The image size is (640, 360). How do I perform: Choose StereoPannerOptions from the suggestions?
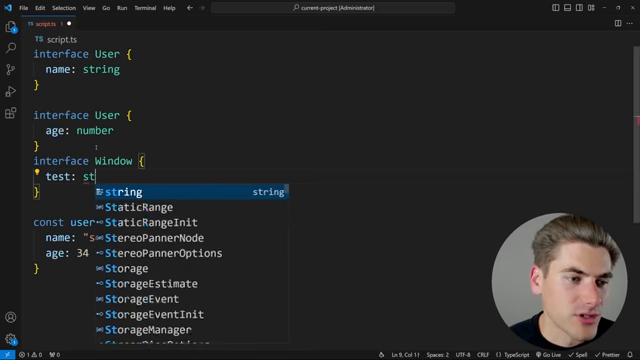[x=192, y=253]
